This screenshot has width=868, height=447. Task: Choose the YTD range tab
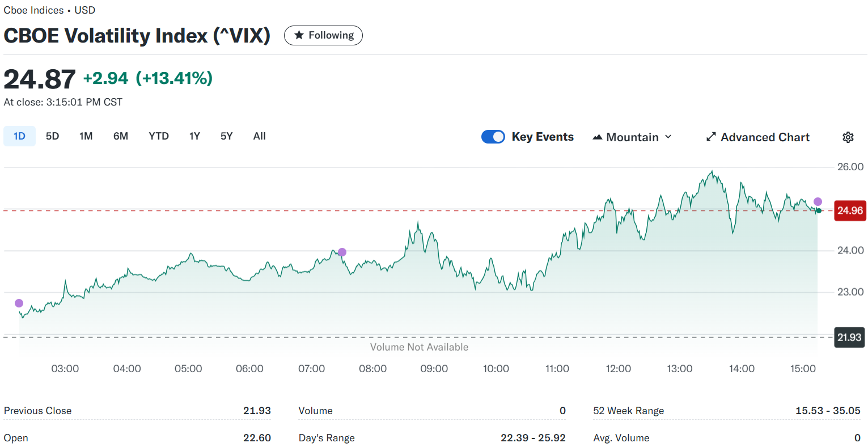pyautogui.click(x=159, y=136)
